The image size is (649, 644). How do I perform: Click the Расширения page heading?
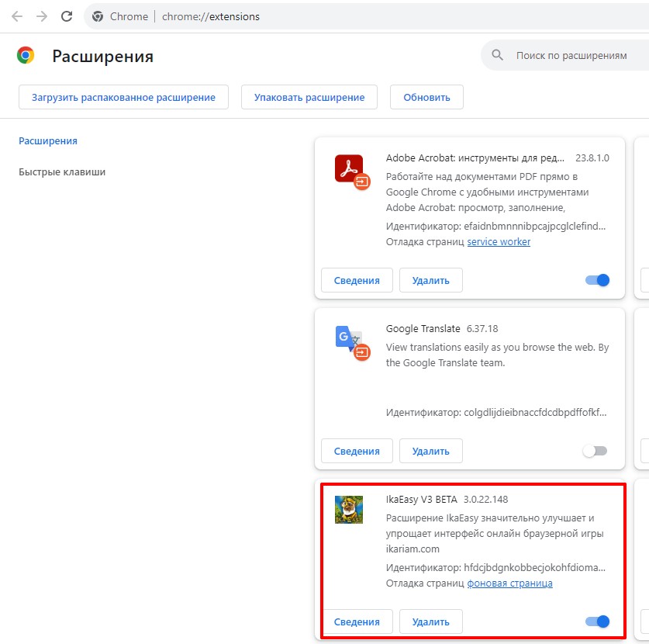point(102,56)
